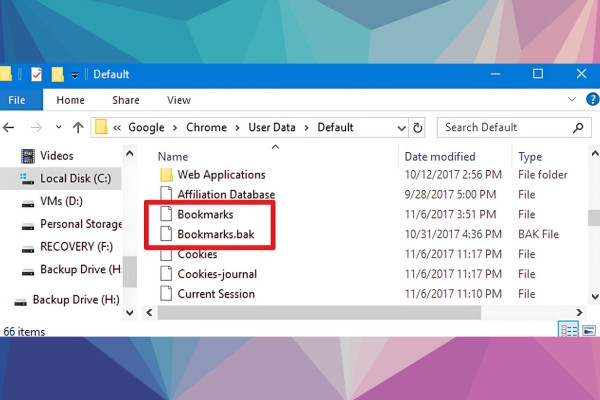This screenshot has height=400, width=600.
Task: Go forward with the forward arrow
Action: pos(36,127)
